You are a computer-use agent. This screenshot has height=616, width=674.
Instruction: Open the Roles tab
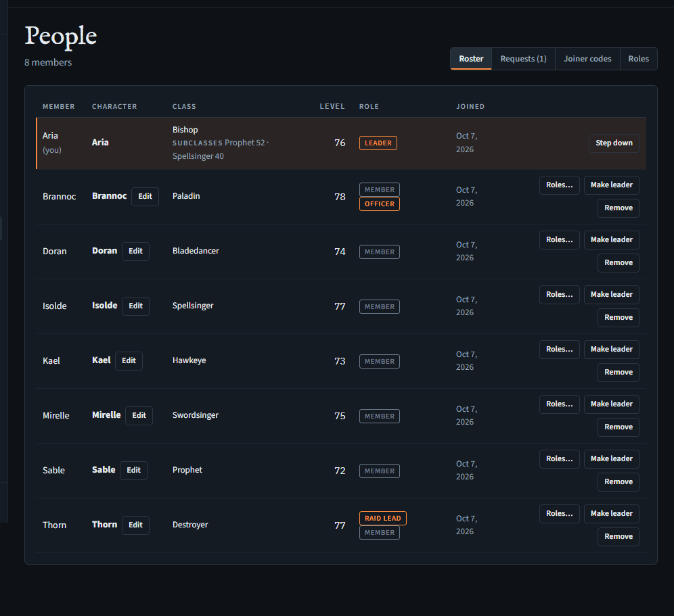638,59
